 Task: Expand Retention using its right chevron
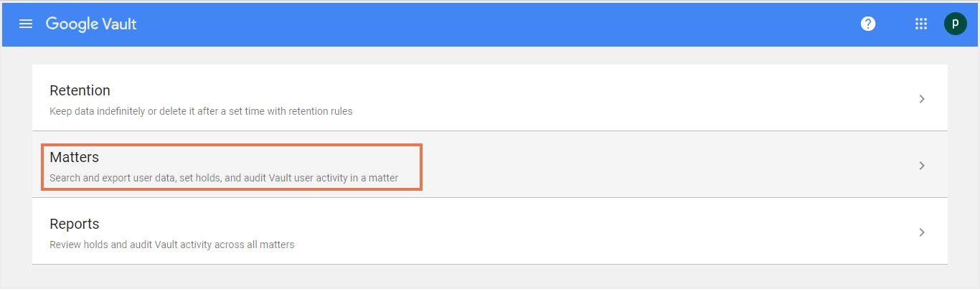[922, 99]
